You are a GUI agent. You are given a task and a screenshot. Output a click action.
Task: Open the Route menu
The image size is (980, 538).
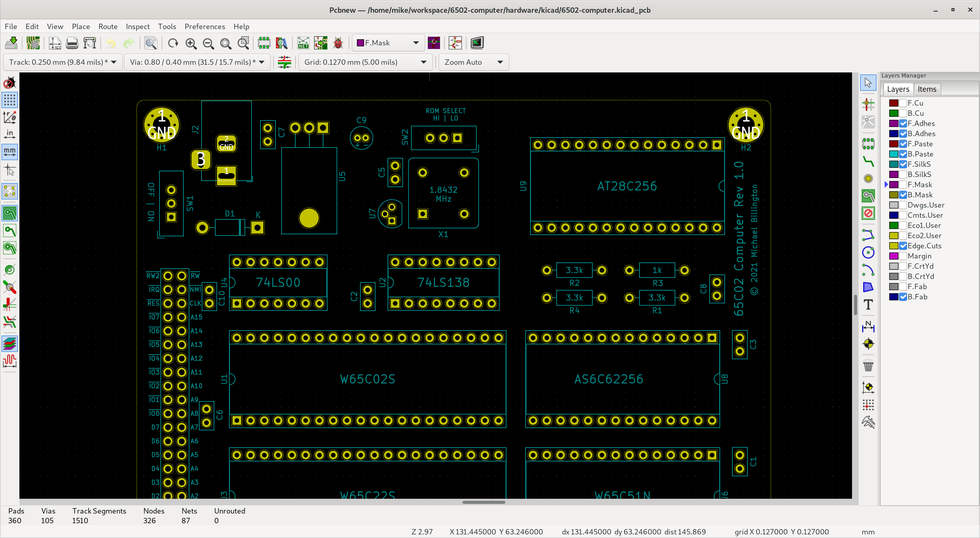click(x=108, y=26)
